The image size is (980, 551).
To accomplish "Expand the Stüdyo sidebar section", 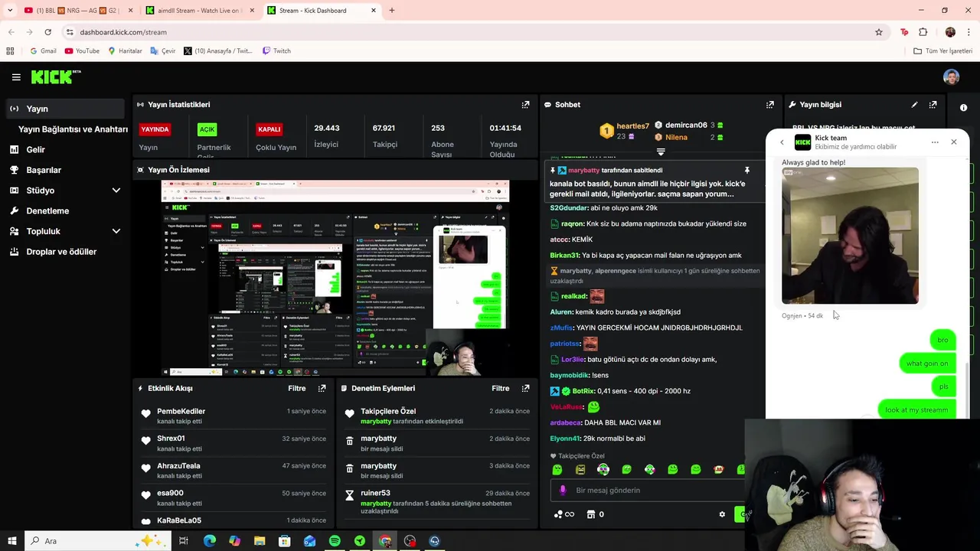I will pyautogui.click(x=116, y=191).
